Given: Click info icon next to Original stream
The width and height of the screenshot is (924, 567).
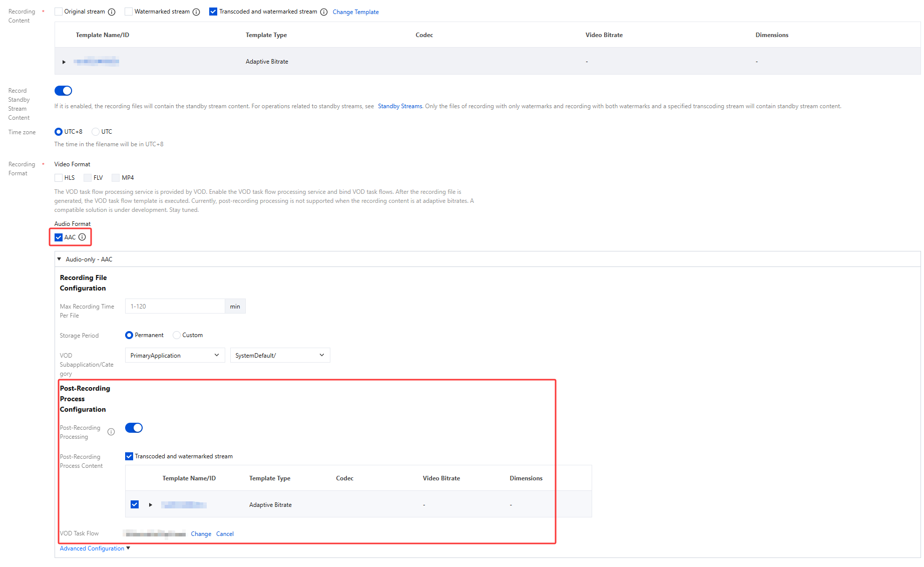Looking at the screenshot, I should tap(112, 12).
